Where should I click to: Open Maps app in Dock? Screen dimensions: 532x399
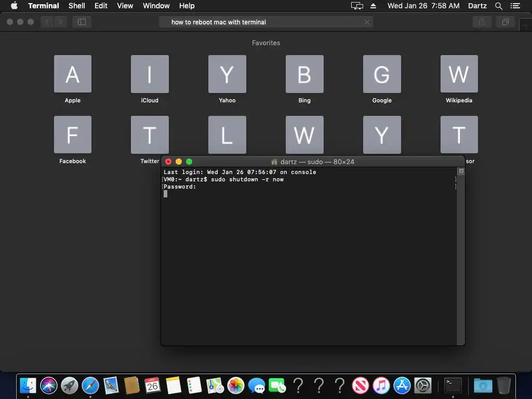click(215, 385)
